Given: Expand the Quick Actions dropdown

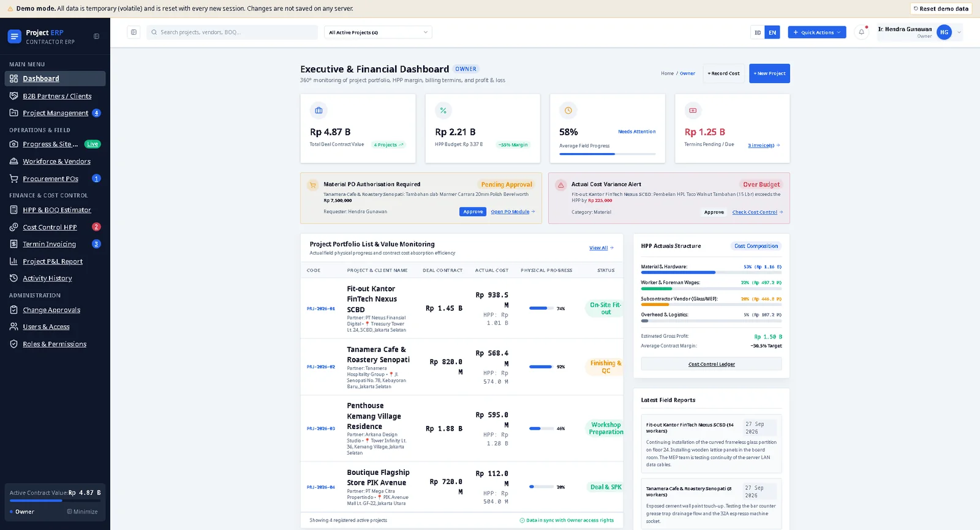Looking at the screenshot, I should pyautogui.click(x=817, y=32).
